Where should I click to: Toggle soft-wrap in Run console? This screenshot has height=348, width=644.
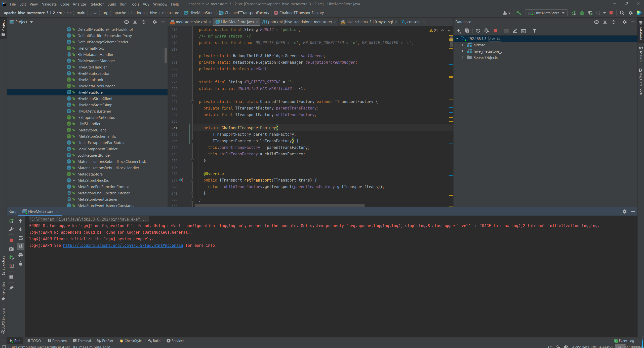pyautogui.click(x=21, y=238)
